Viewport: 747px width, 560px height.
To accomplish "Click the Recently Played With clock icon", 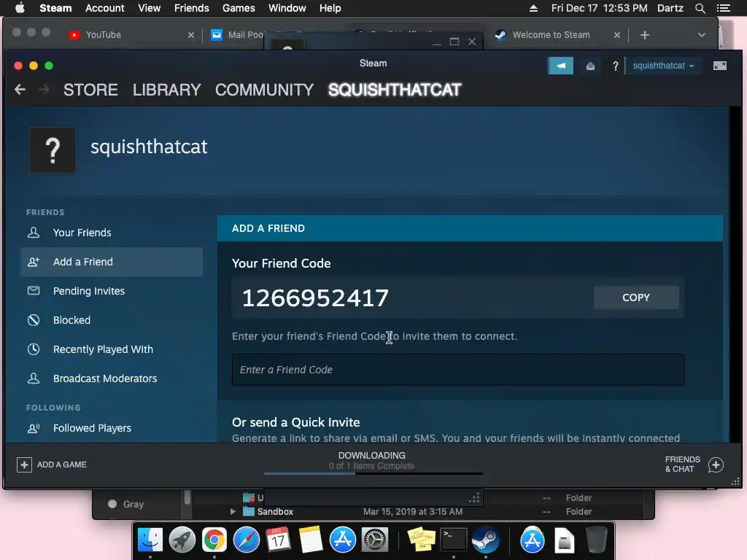I will [34, 349].
